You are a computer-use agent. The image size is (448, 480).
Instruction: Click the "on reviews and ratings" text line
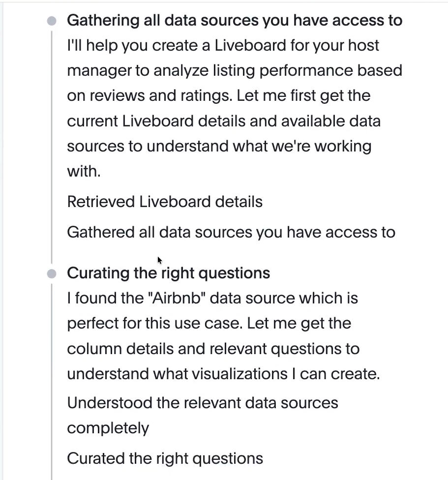pos(218,95)
